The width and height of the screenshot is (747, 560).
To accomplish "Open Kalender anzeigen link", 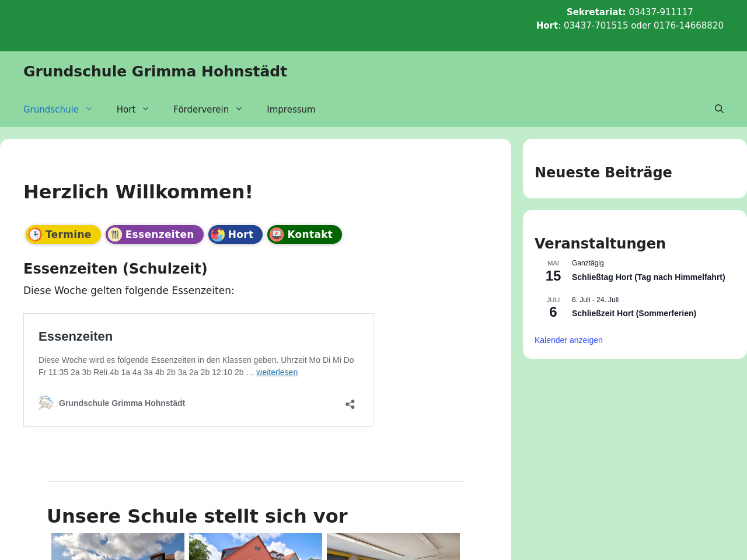I will click(x=568, y=340).
